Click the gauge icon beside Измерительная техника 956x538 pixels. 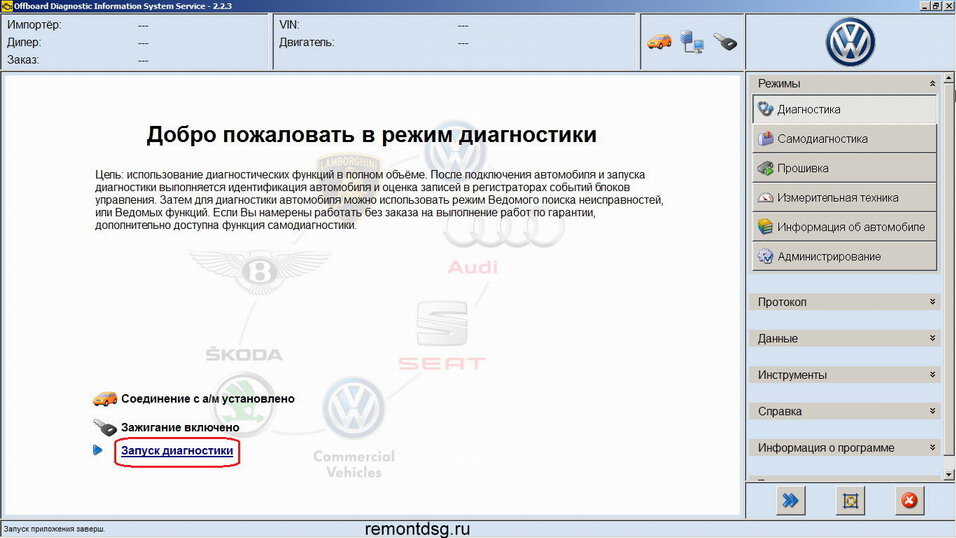(x=765, y=198)
